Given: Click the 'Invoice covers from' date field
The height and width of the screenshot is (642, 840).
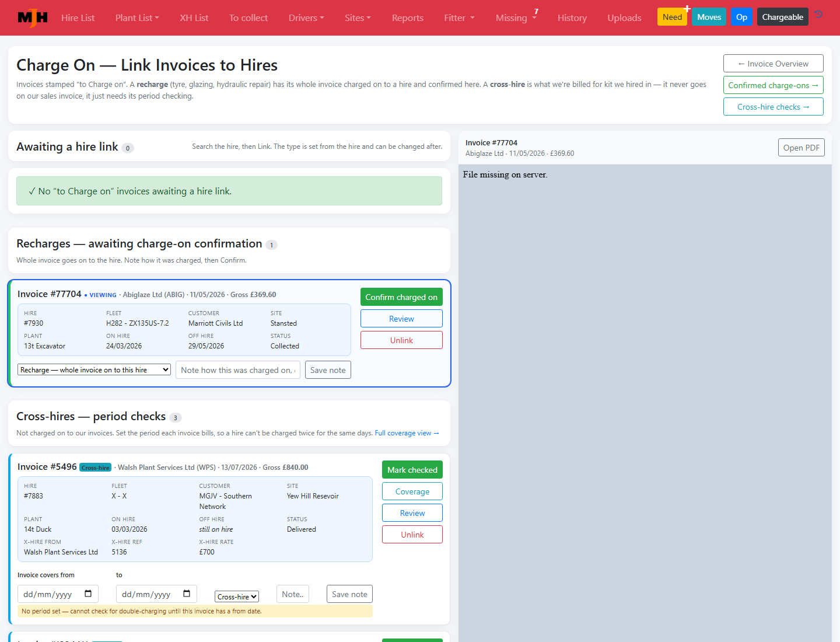Looking at the screenshot, I should click(x=58, y=594).
